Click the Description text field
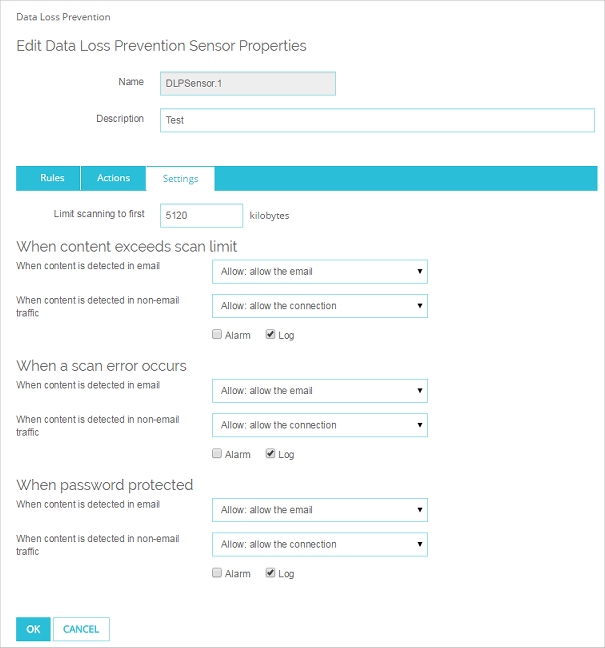 [x=378, y=120]
